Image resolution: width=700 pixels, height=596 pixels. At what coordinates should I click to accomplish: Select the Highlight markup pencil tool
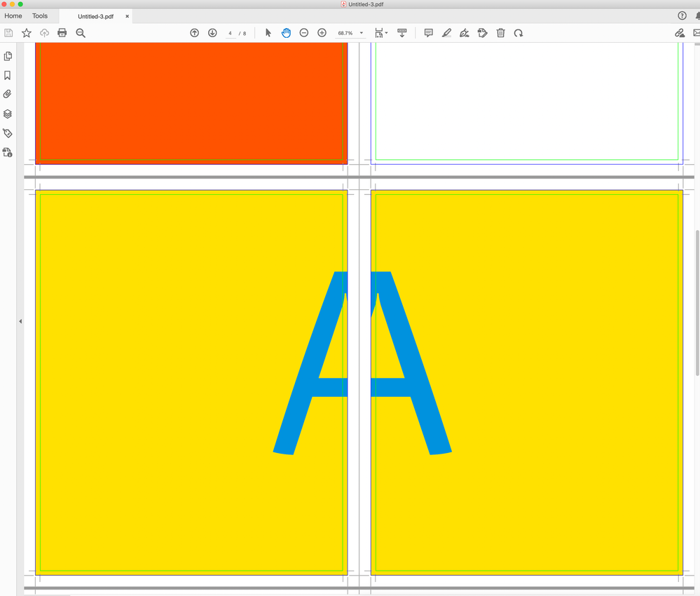click(x=446, y=33)
